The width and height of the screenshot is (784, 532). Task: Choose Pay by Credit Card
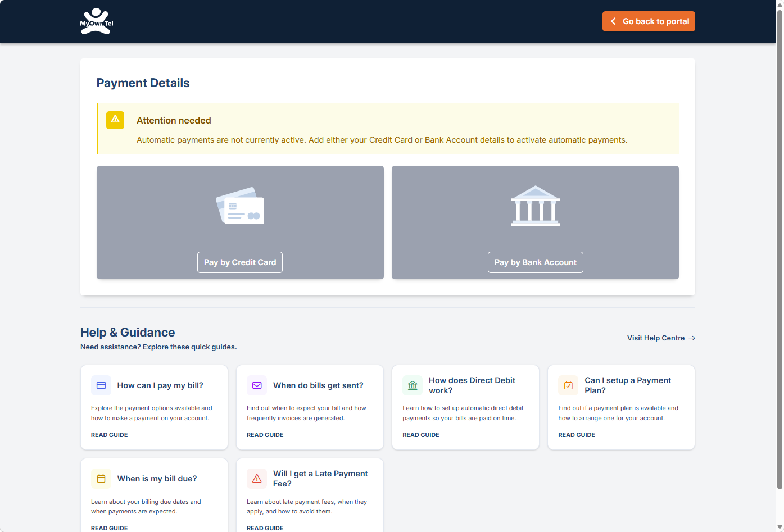pyautogui.click(x=240, y=262)
